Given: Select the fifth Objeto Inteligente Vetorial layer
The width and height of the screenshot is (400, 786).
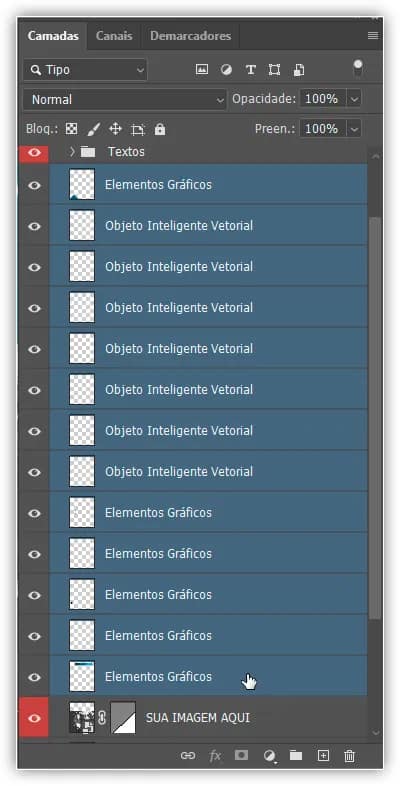Looking at the screenshot, I should coord(209,389).
